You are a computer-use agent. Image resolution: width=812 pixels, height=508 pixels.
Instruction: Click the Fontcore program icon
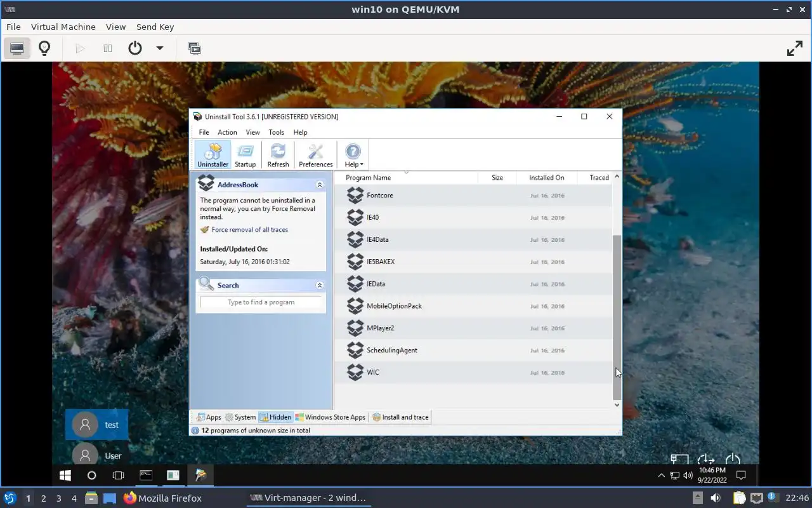click(355, 196)
